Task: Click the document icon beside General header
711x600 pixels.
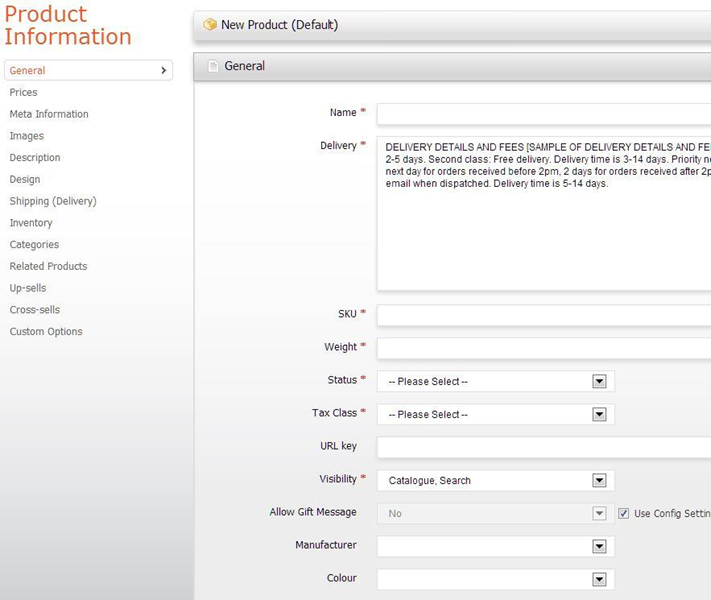Action: point(212,66)
